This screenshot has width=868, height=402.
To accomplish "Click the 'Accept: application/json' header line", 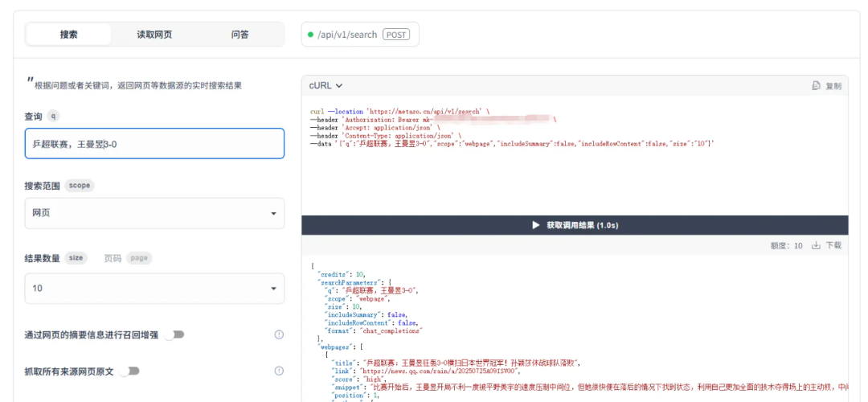I will pos(375,127).
